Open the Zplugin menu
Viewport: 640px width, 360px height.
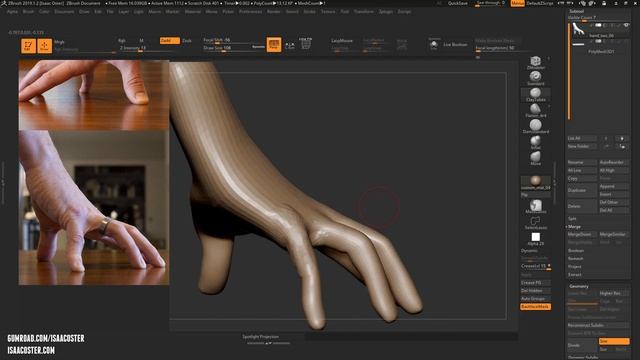[386, 11]
